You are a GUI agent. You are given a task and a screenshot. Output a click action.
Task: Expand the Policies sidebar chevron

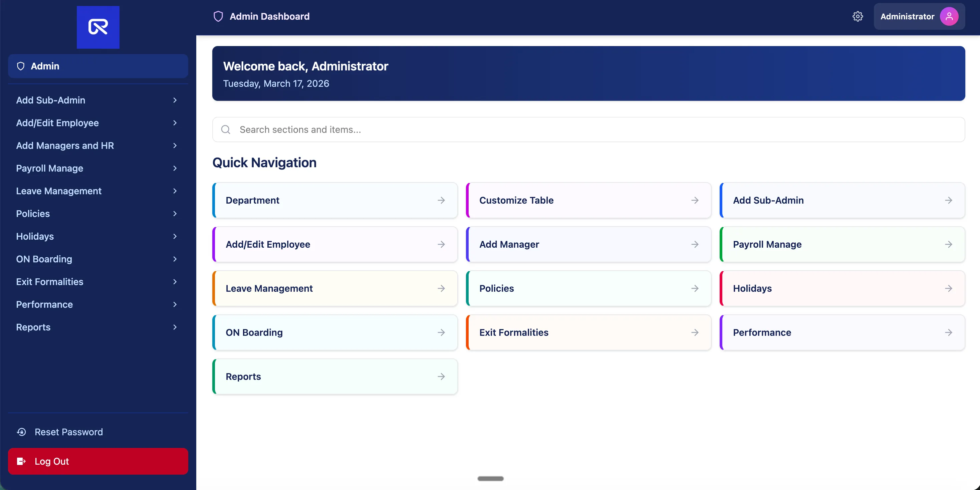tap(175, 214)
